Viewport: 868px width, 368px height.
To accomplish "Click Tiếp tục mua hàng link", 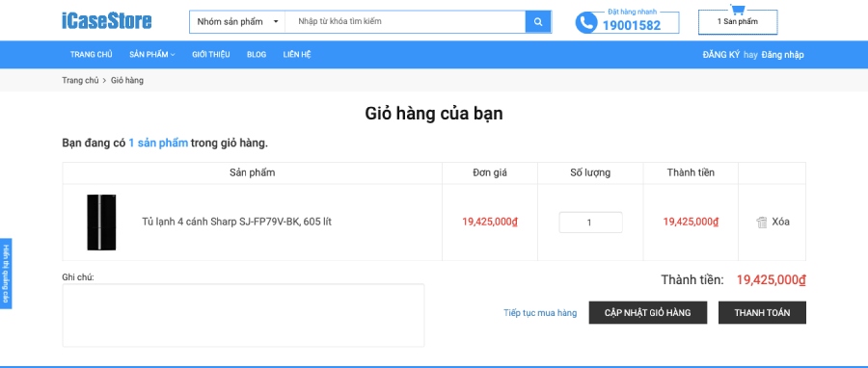I will tap(540, 313).
